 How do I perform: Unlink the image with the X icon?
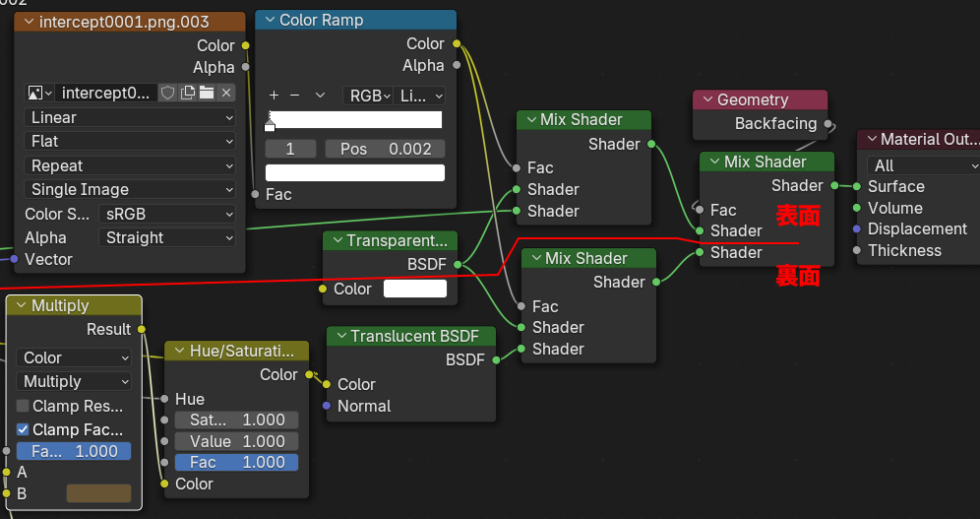[x=226, y=93]
